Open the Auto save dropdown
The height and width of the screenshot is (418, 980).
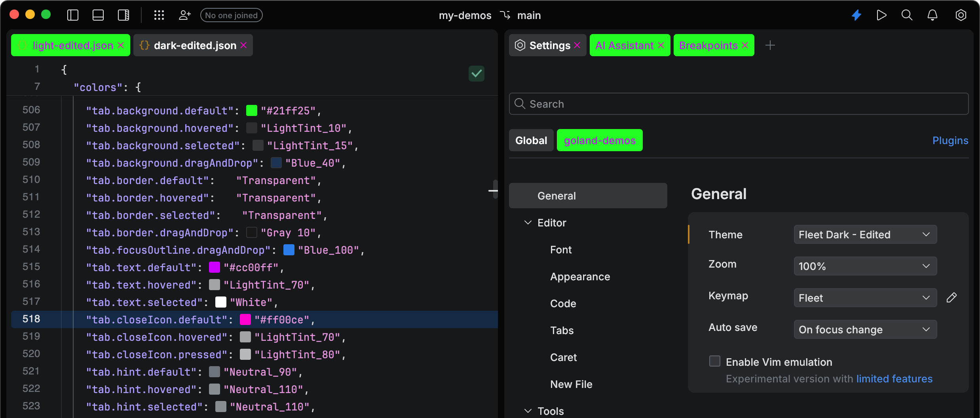(864, 329)
